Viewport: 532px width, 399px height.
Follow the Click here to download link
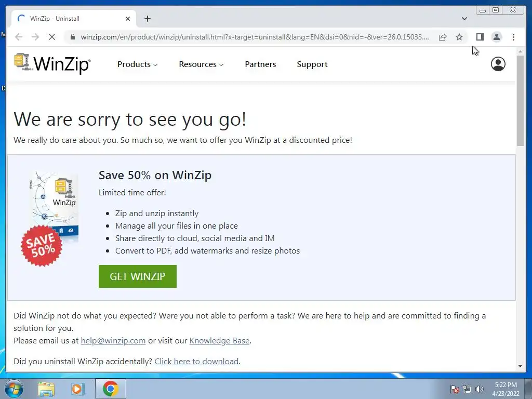[196, 362]
